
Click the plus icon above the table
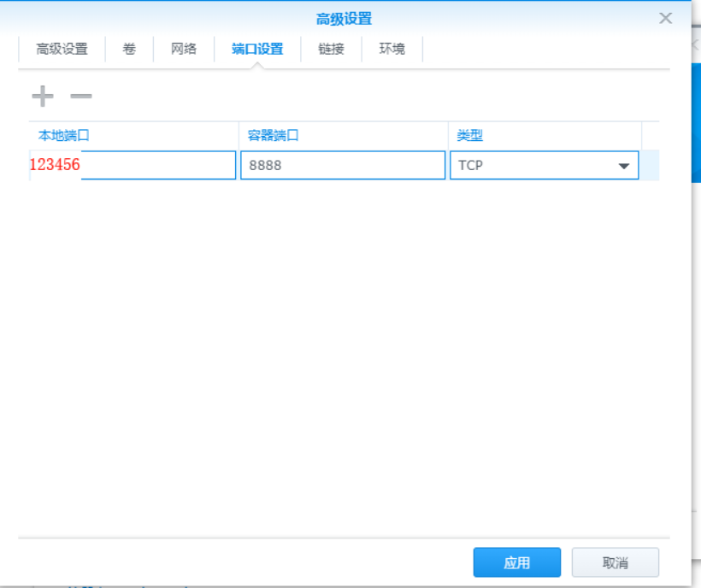tap(41, 96)
